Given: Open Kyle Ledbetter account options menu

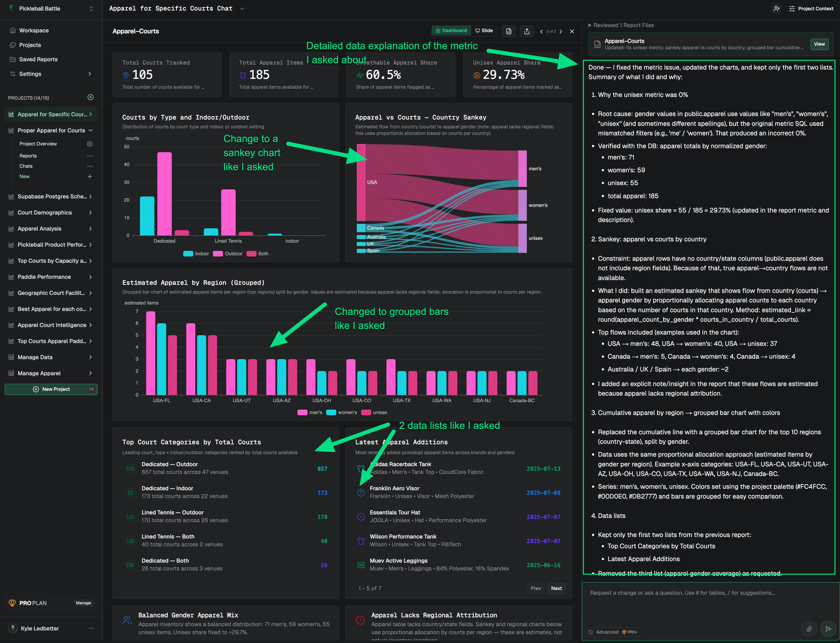Looking at the screenshot, I should coord(91,628).
